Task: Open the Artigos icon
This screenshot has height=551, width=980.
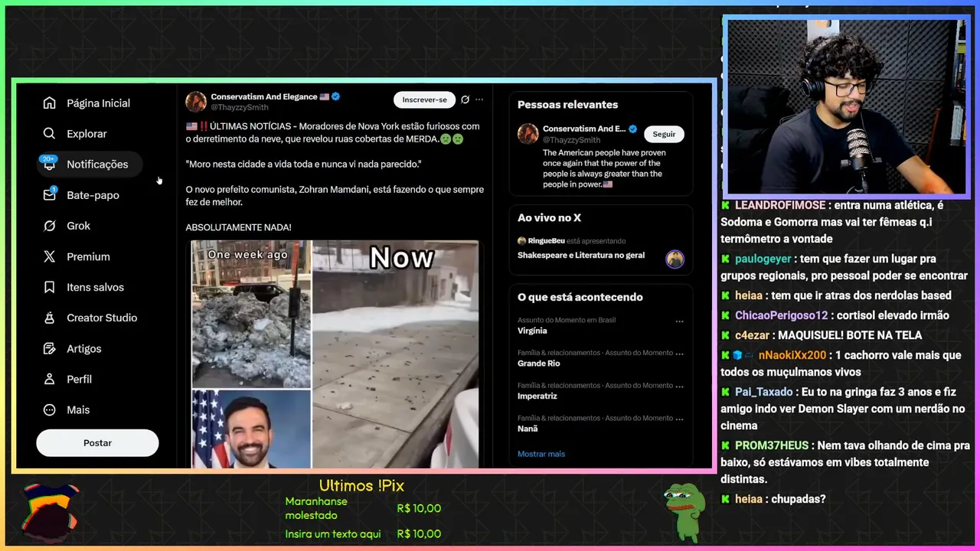Action: (50, 348)
